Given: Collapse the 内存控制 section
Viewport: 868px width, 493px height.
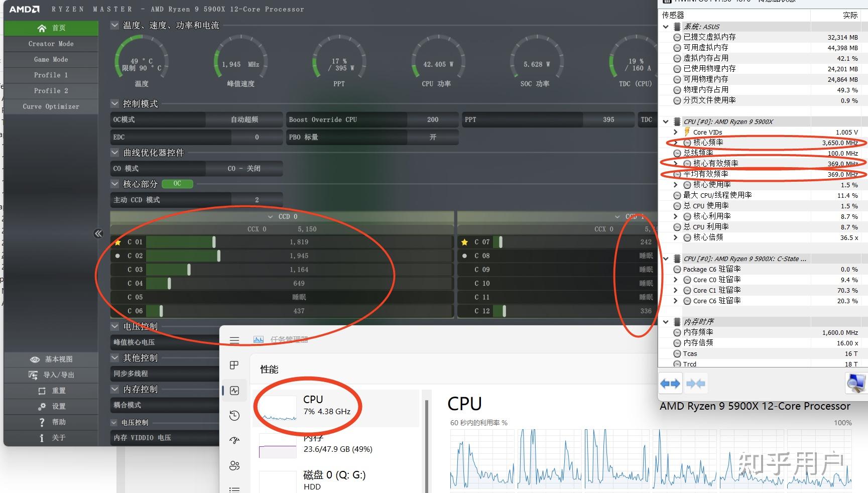Looking at the screenshot, I should tap(114, 389).
